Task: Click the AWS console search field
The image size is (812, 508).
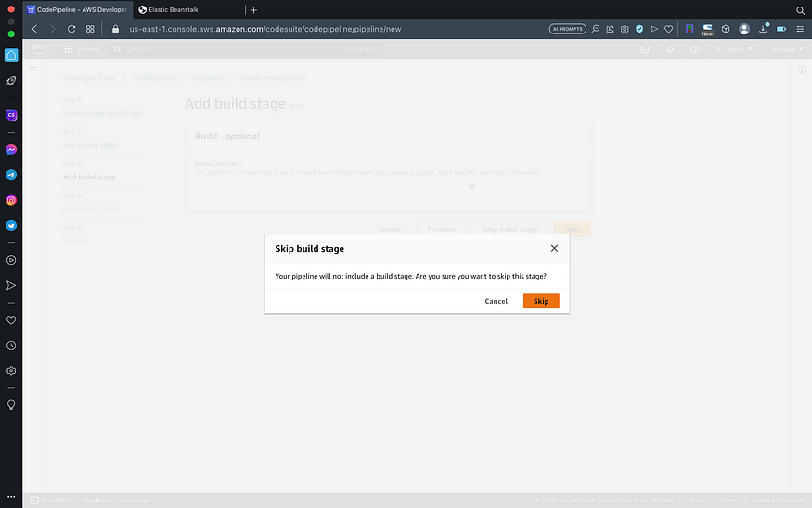Action: click(246, 49)
